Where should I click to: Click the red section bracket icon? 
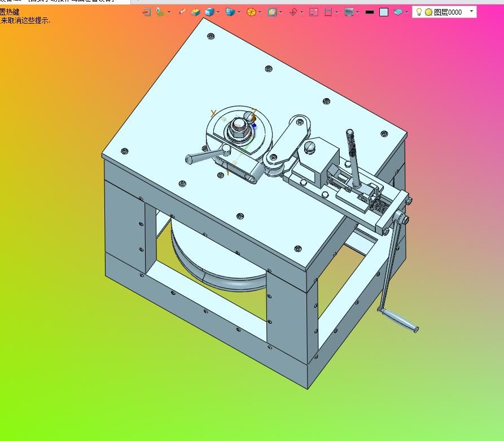(x=328, y=12)
